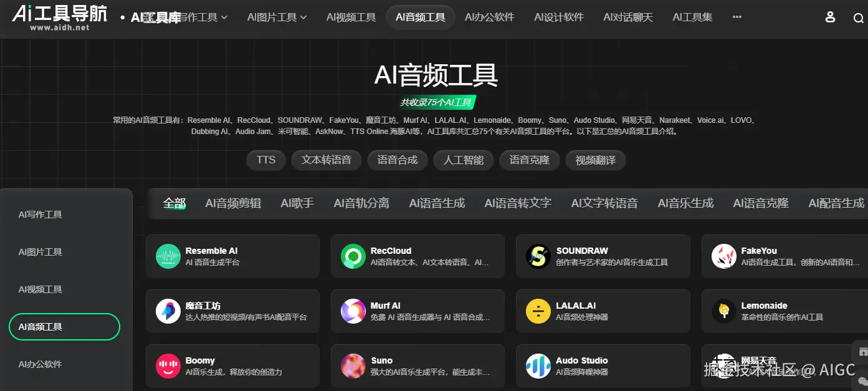Click the Ai工具导航 site logo

click(60, 17)
